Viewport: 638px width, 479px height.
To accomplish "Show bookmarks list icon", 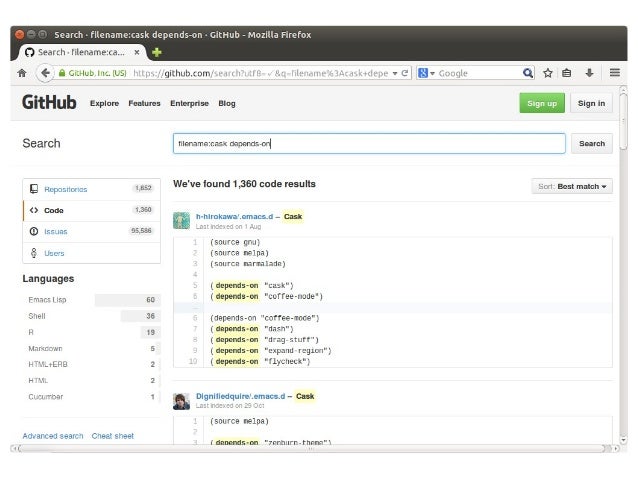I will (566, 73).
